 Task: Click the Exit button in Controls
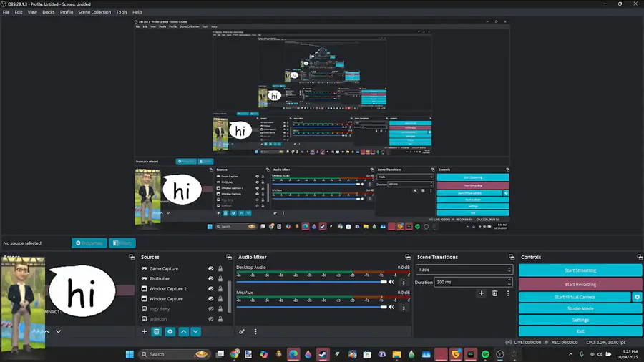580,331
